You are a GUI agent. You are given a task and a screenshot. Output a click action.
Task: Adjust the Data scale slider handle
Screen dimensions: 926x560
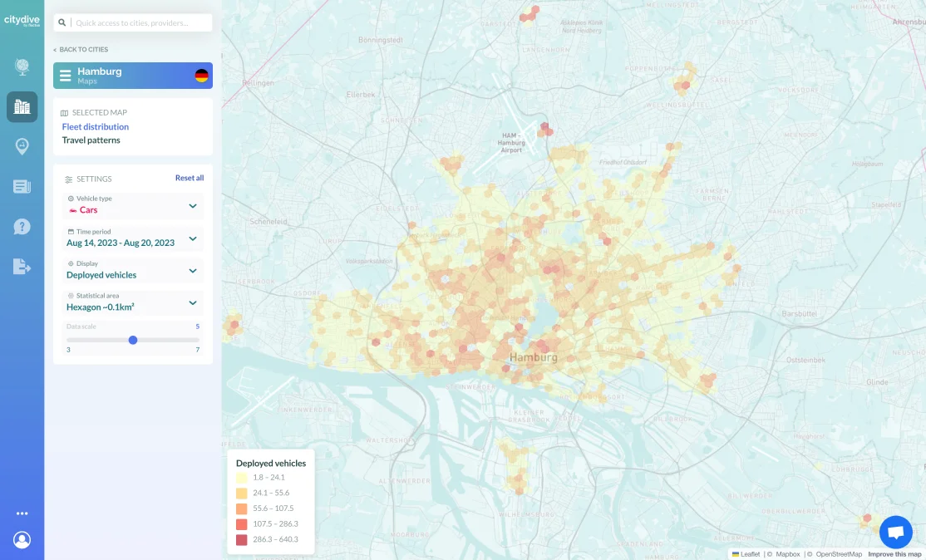click(133, 340)
